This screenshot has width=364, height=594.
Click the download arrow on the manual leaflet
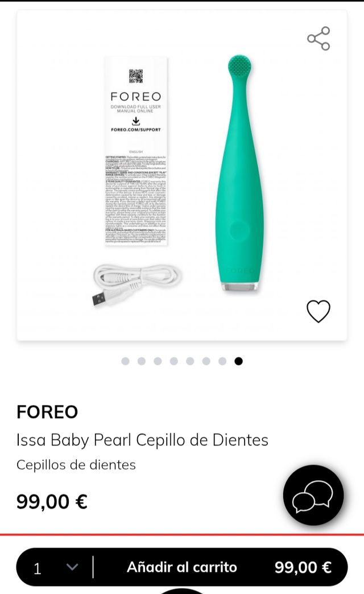click(x=135, y=120)
